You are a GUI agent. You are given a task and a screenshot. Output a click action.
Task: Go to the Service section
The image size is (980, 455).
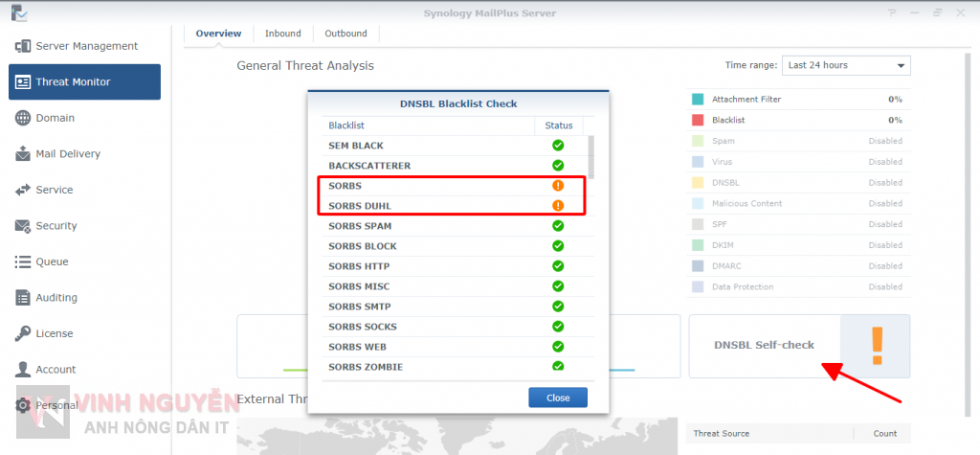(x=55, y=190)
